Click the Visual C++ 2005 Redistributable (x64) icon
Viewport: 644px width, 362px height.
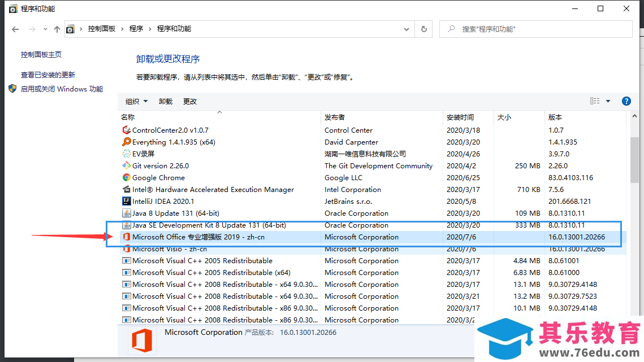(x=127, y=273)
